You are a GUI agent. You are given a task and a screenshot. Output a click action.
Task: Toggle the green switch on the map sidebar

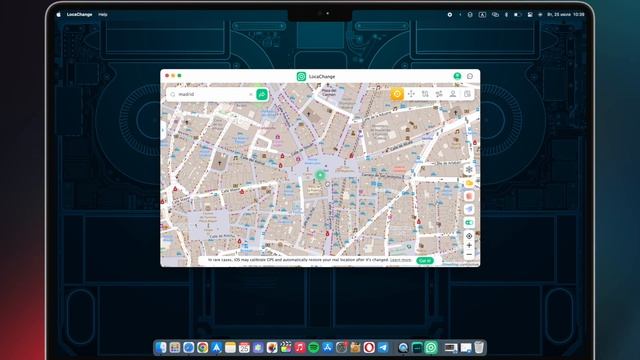[x=469, y=222]
